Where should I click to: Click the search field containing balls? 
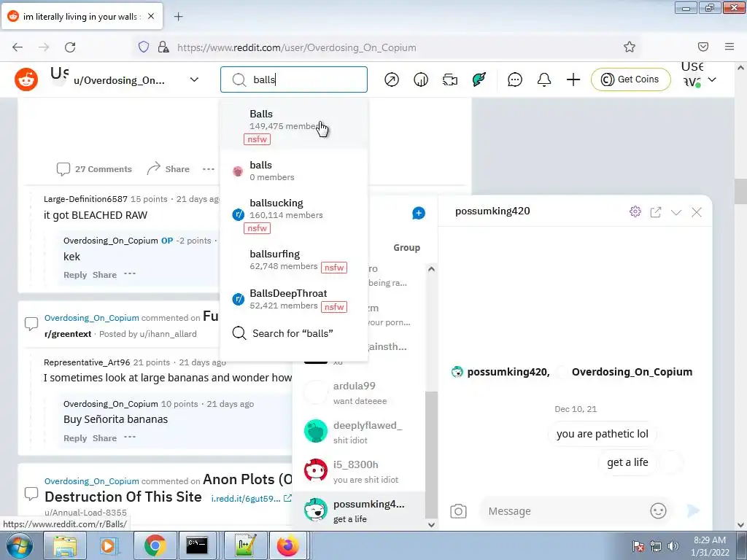[294, 79]
